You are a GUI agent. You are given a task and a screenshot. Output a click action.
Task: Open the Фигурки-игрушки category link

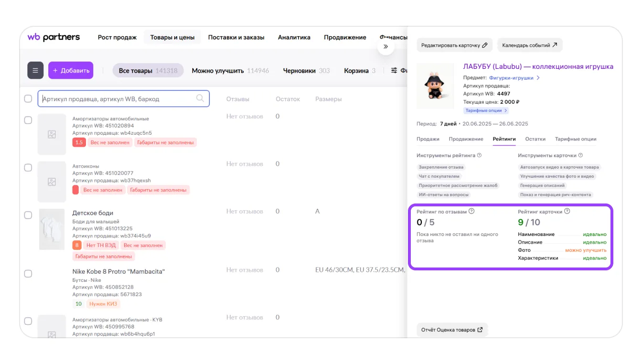[x=514, y=78]
